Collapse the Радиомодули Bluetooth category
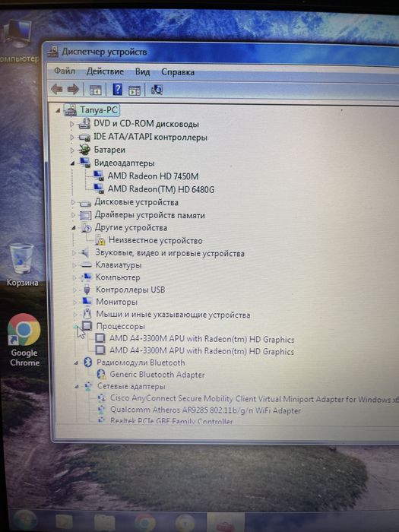Screen dimensions: 399x532 76,363
